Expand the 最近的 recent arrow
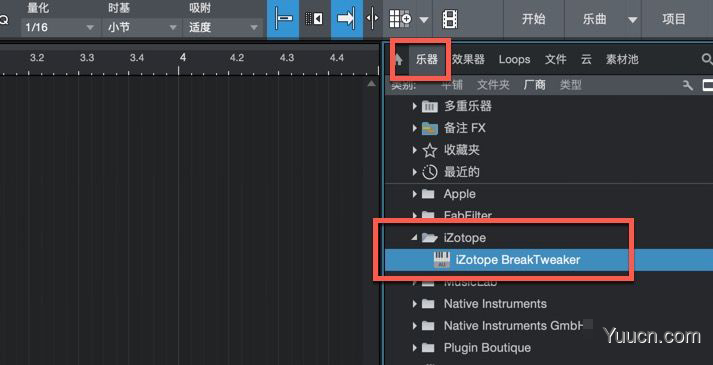The width and height of the screenshot is (713, 365). point(414,172)
